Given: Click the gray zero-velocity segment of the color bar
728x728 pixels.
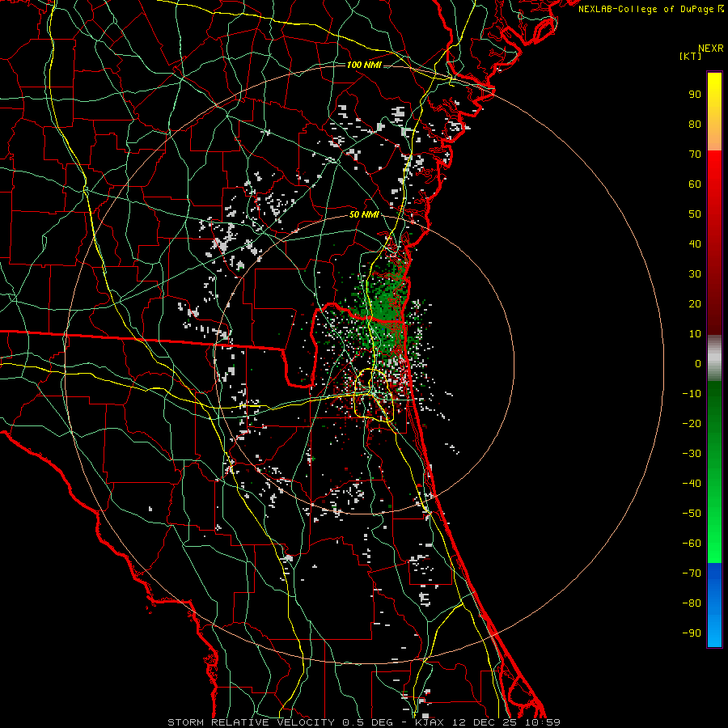Looking at the screenshot, I should pyautogui.click(x=714, y=358).
